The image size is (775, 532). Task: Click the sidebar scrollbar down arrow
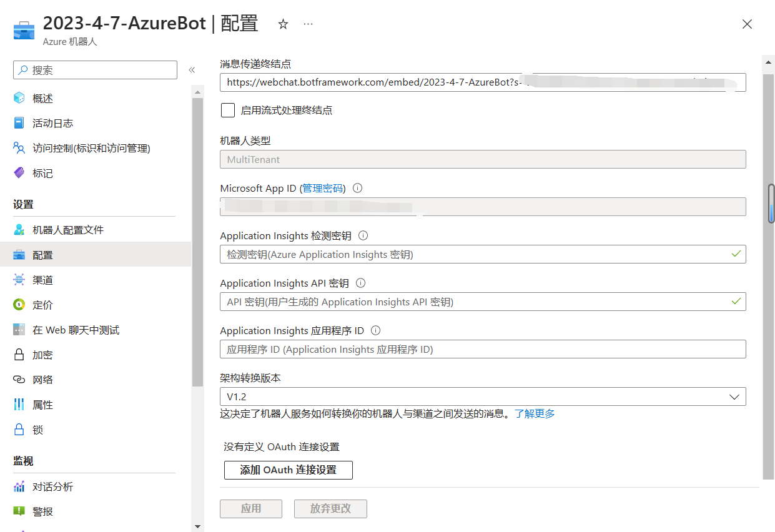point(198,526)
